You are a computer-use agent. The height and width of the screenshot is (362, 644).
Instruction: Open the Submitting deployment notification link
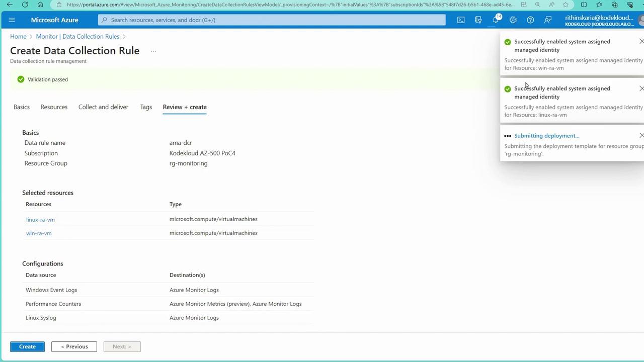(x=546, y=136)
